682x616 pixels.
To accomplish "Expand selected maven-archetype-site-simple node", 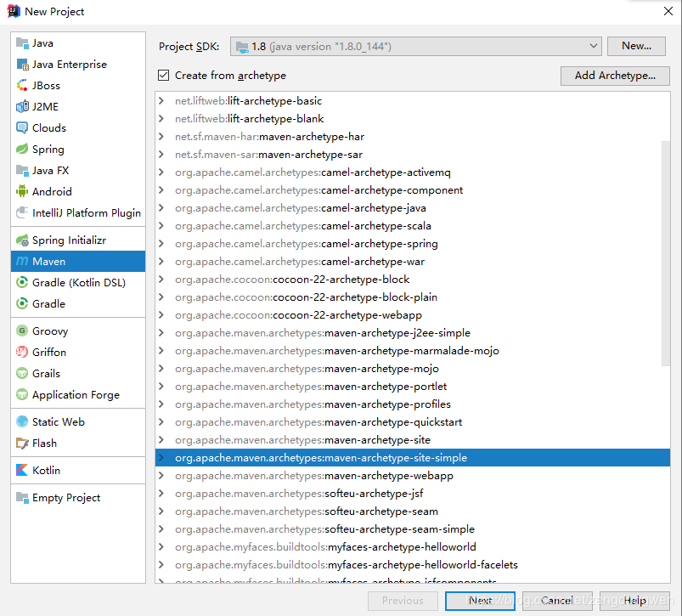I will pyautogui.click(x=161, y=458).
